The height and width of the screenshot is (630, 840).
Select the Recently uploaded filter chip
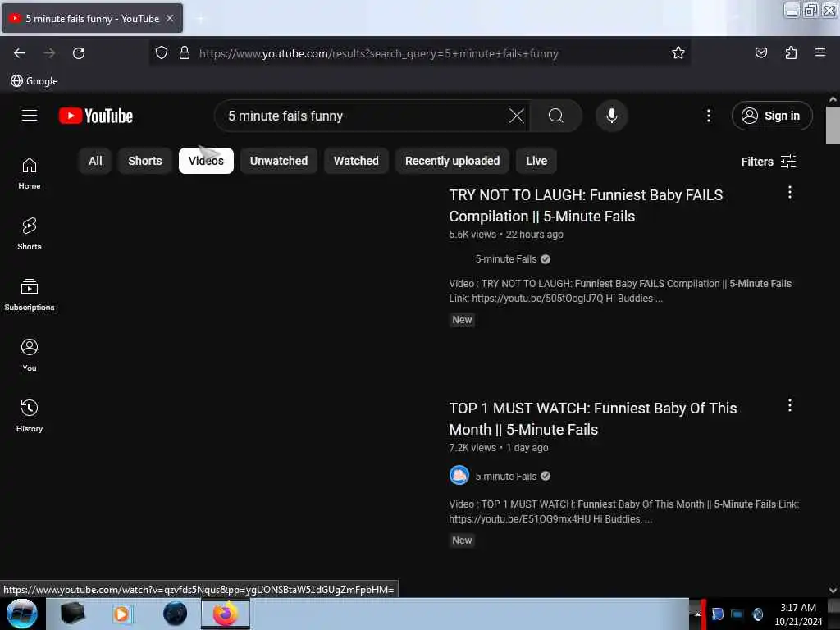[x=453, y=161]
